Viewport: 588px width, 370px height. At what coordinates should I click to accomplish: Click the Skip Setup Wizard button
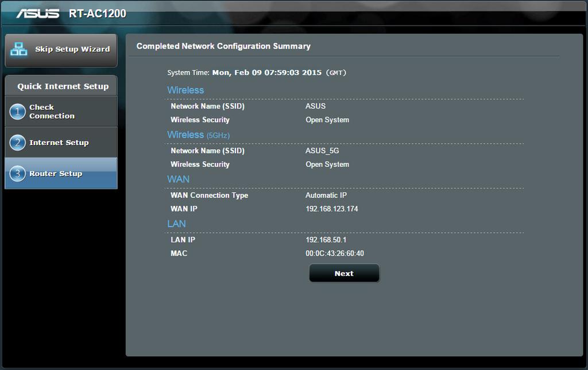pyautogui.click(x=61, y=50)
